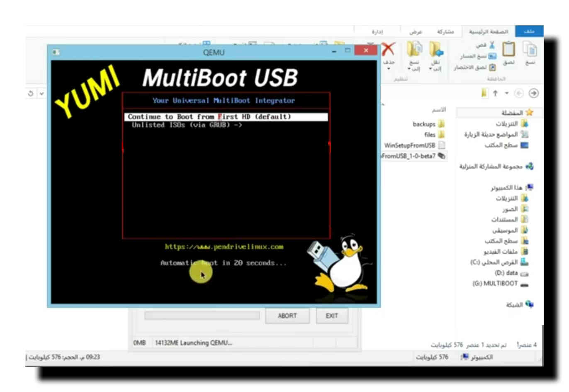569x392 pixels.
Task: Click the Cut (قص) scissors icon
Action: tap(492, 45)
